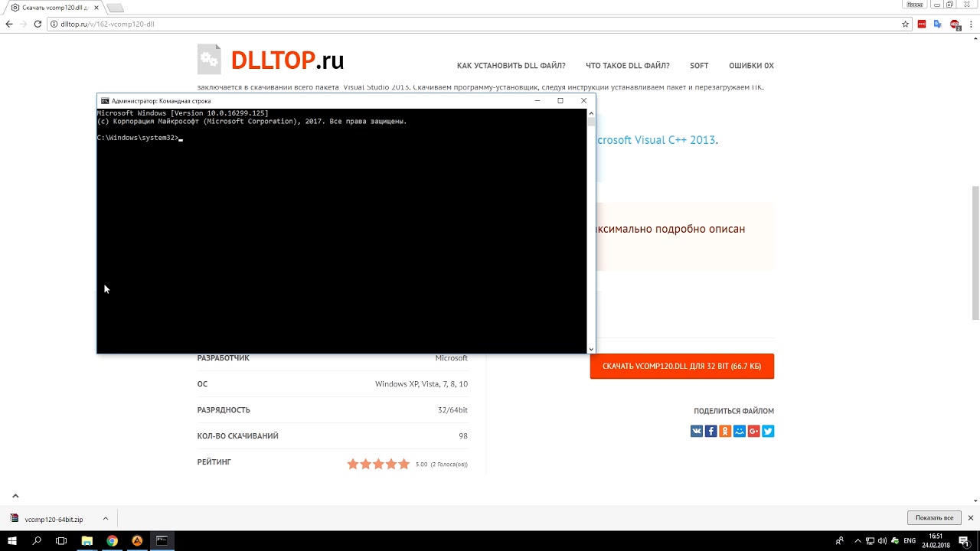Share the file via VK icon
Viewport: 980px width, 551px height.
[x=697, y=432]
